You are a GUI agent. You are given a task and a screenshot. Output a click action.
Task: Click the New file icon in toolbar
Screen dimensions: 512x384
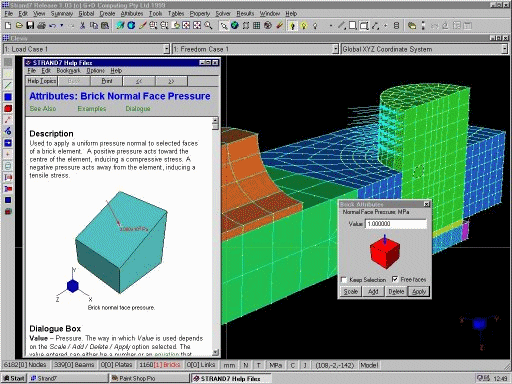tap(8, 25)
